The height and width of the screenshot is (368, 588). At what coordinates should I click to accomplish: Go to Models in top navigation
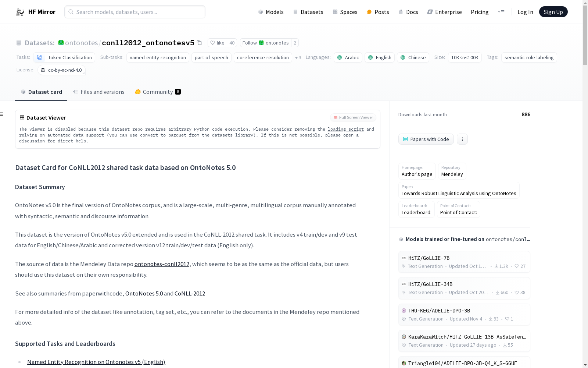click(x=271, y=12)
